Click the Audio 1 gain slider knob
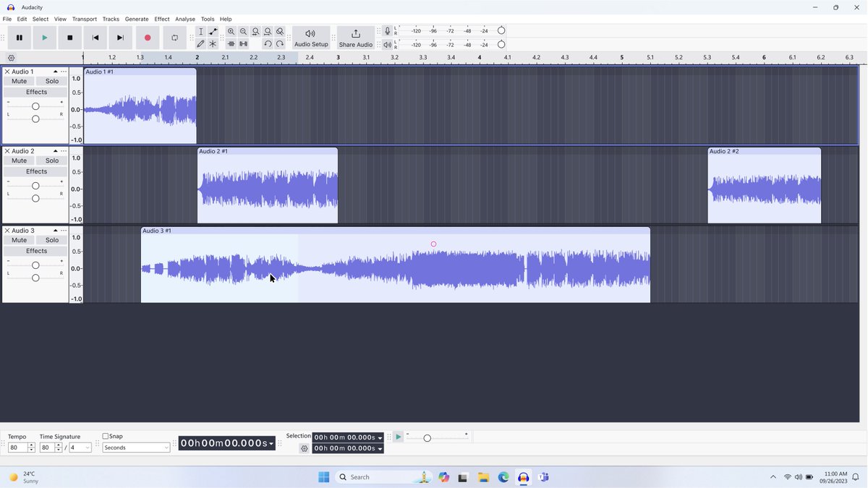Screen dimensions: 868x488 pos(35,106)
